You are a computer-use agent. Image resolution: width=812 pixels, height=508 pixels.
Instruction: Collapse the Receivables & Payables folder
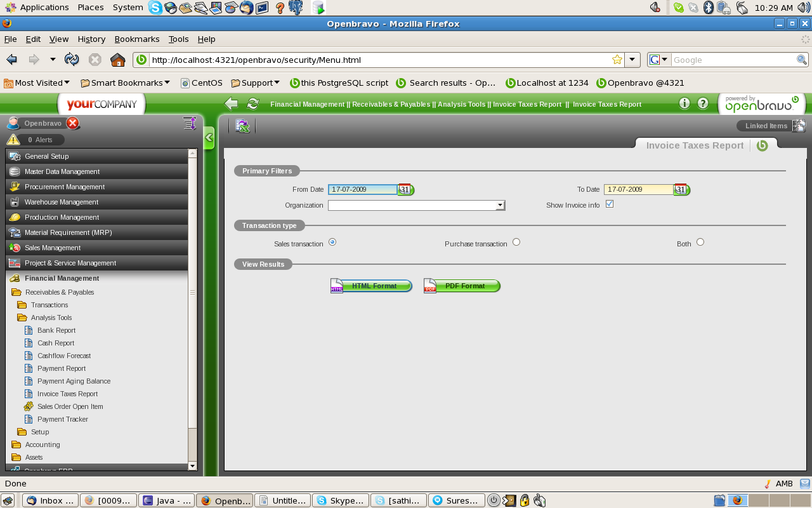pos(16,292)
